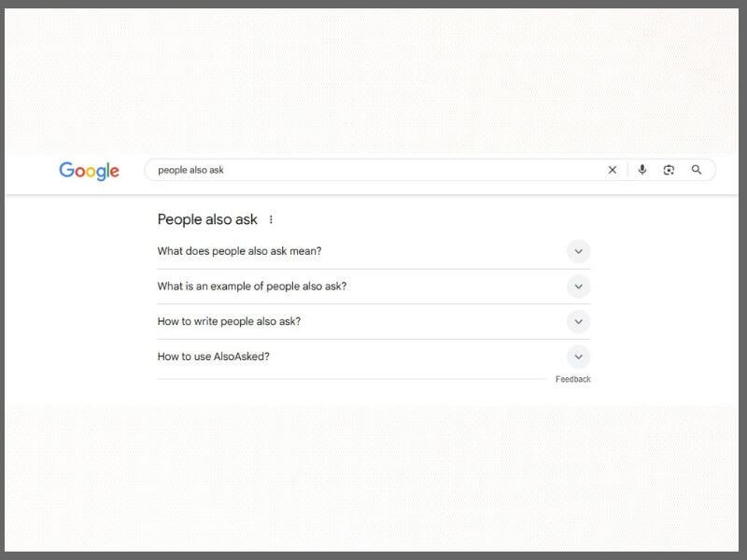This screenshot has width=747, height=560.
Task: Expand the How to use AlsoAsked question
Action: 578,357
